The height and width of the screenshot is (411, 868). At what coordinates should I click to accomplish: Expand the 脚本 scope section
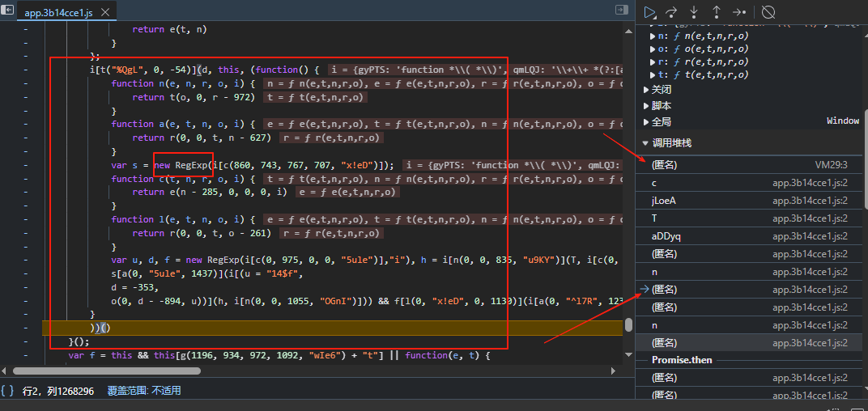pos(662,106)
